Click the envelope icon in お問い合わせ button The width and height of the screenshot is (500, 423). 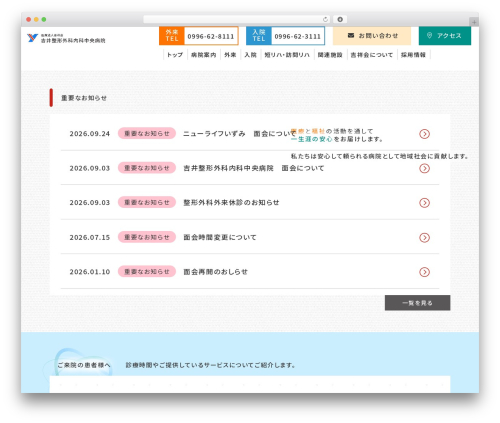click(351, 35)
